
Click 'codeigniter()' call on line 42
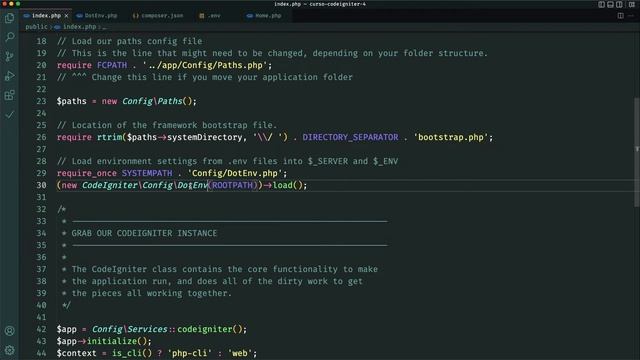coord(210,329)
